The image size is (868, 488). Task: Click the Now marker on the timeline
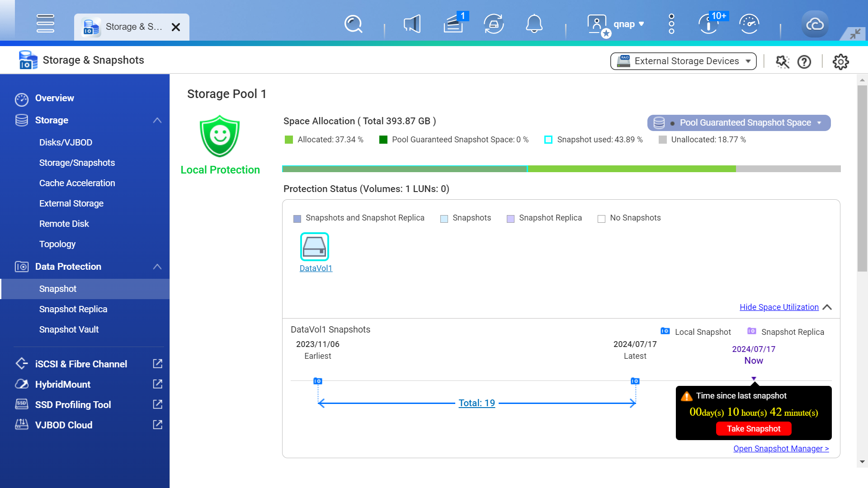754,379
